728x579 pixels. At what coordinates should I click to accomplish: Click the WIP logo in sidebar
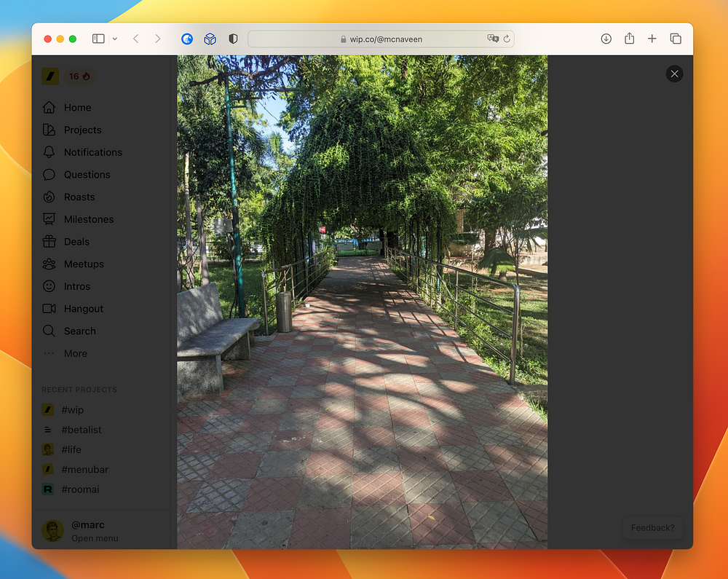click(50, 76)
